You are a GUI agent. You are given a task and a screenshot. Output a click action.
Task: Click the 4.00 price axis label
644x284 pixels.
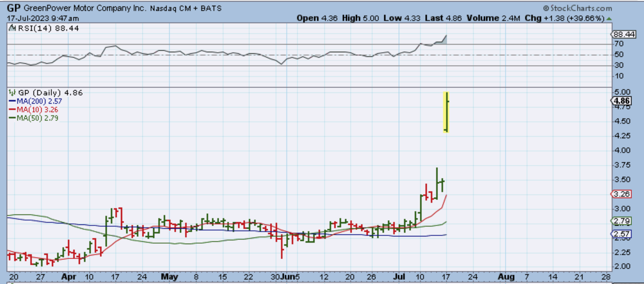click(622, 150)
